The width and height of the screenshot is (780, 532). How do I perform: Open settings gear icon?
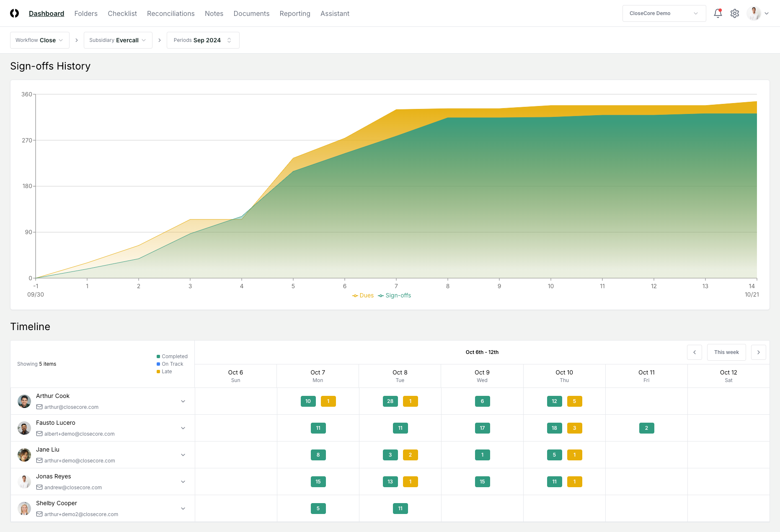tap(734, 13)
